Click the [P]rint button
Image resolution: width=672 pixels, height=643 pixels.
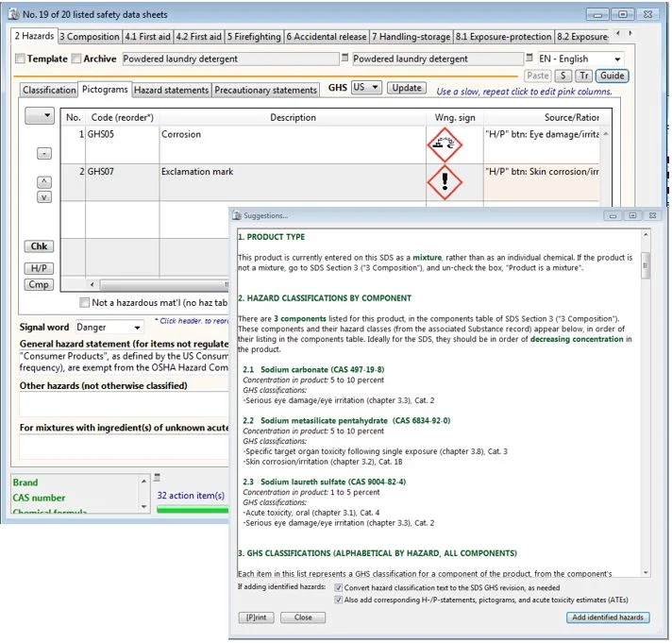pos(257,618)
